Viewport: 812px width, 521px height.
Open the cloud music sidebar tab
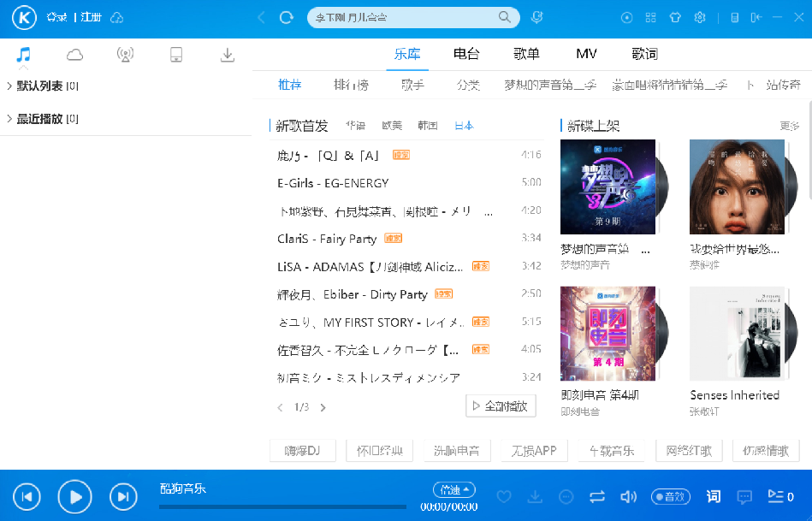click(x=74, y=55)
